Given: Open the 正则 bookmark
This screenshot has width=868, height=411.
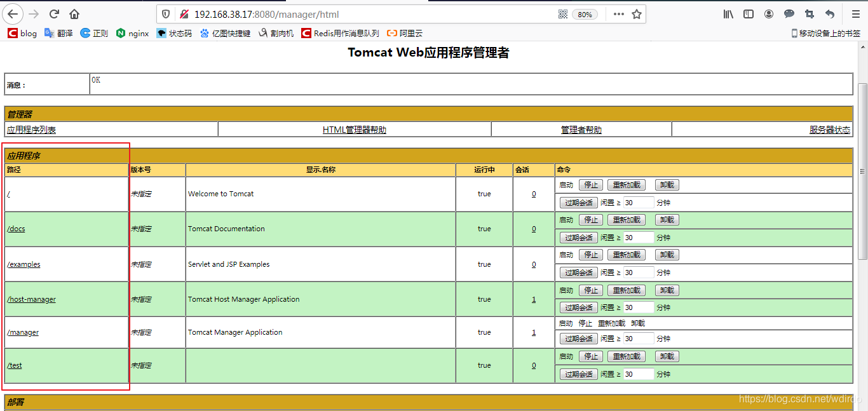Looking at the screenshot, I should tap(94, 33).
